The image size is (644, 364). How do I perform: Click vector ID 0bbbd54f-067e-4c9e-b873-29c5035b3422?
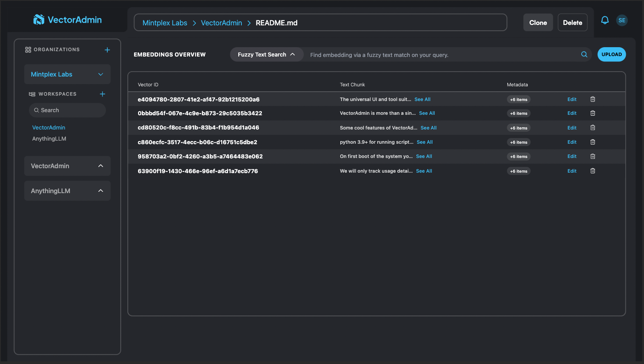coord(200,113)
